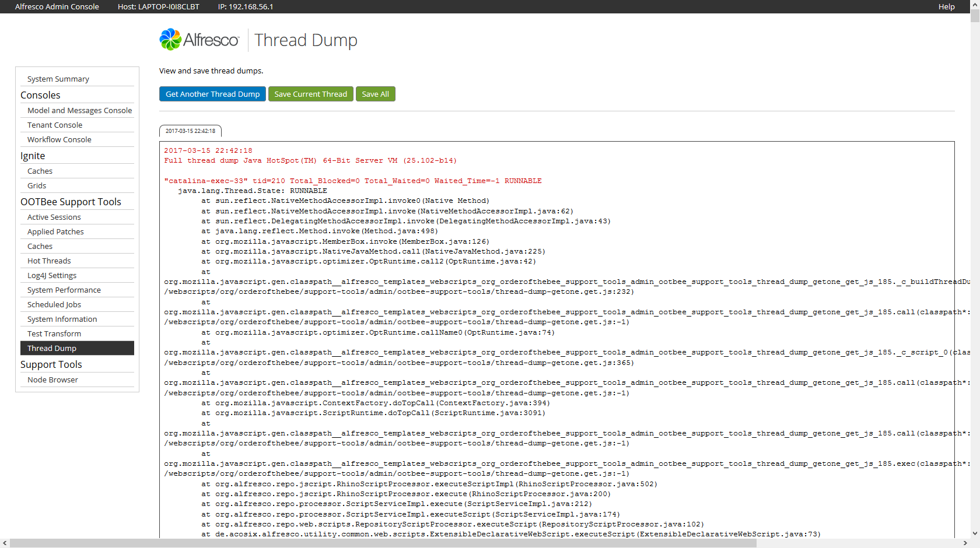
Task: Open Scheduled Jobs page
Action: pyautogui.click(x=77, y=304)
